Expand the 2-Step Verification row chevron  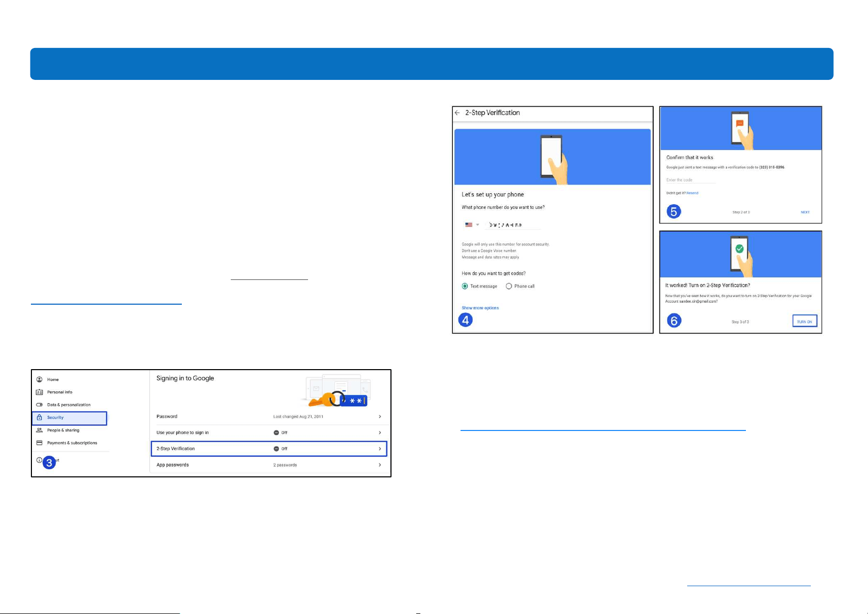point(380,449)
